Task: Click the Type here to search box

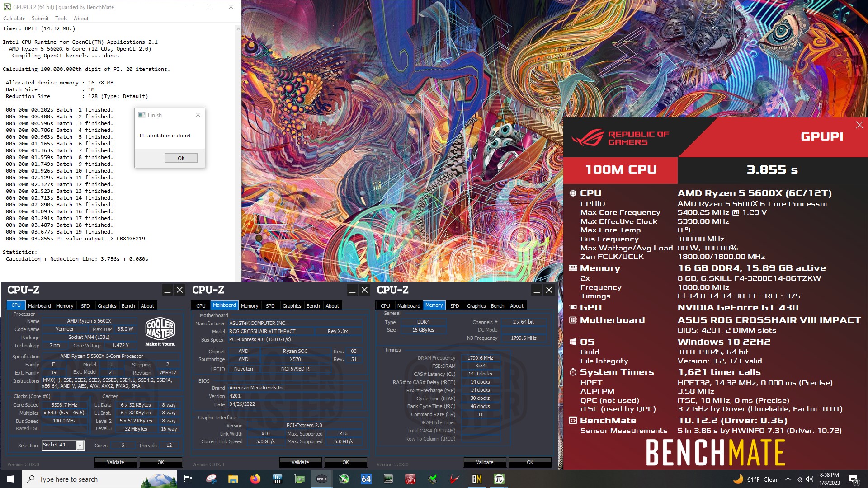Action: coord(99,479)
